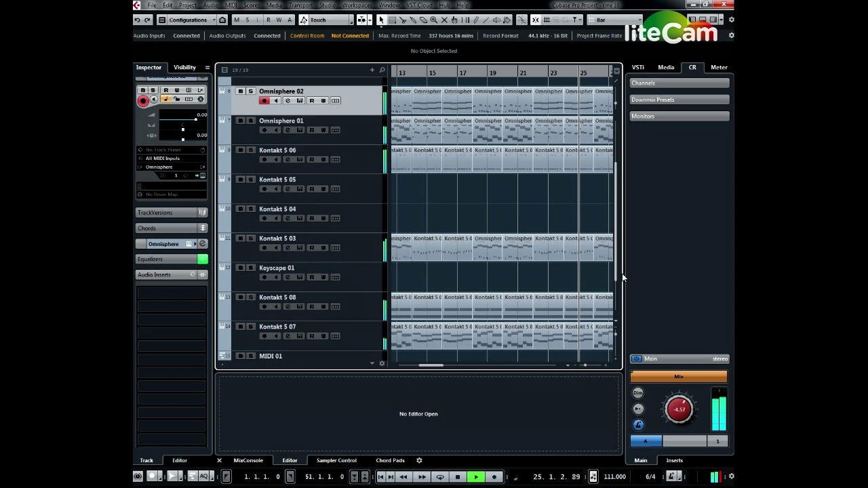The image size is (868, 488).
Task: Click the Edit Channel Settings button on Omnisphere 01
Action: click(x=288, y=130)
